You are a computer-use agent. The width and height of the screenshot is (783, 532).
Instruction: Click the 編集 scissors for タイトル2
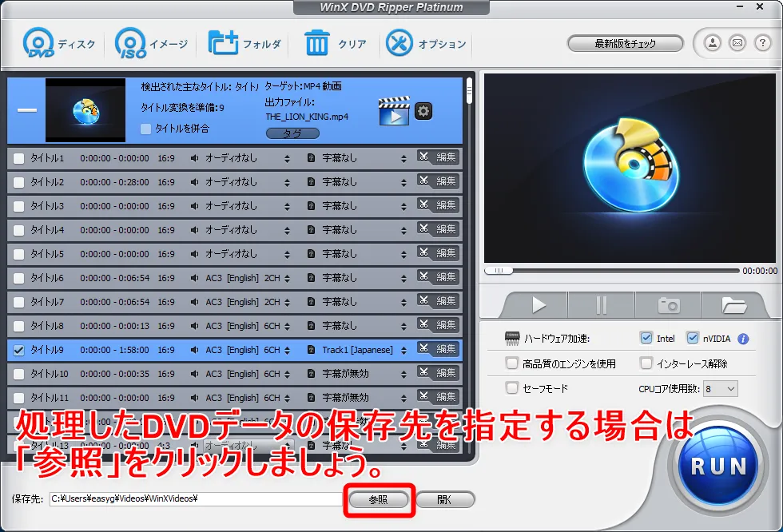click(438, 181)
